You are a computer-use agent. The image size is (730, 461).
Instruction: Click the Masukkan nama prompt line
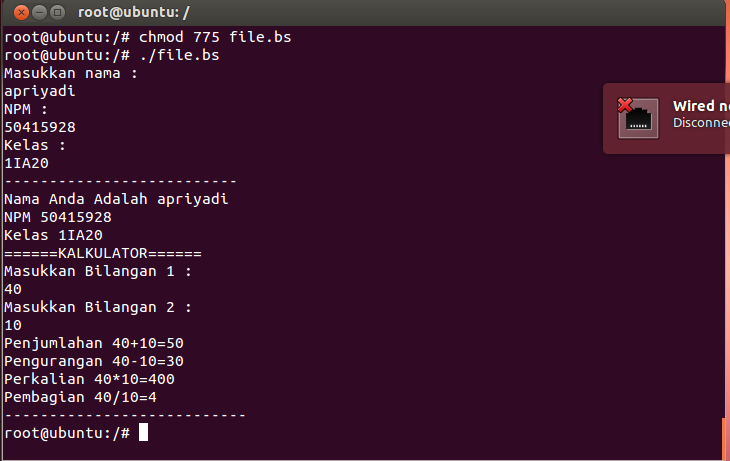pyautogui.click(x=71, y=73)
